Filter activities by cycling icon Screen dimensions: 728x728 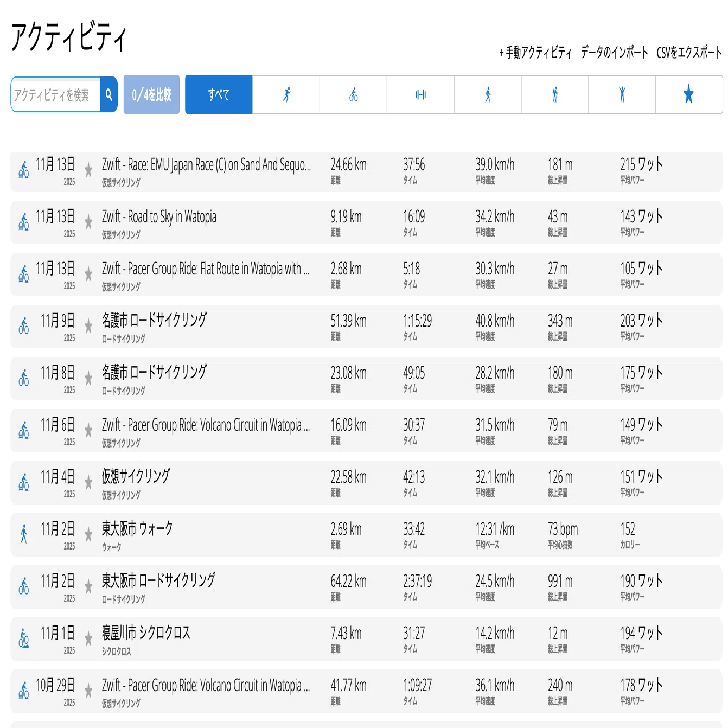(x=353, y=94)
